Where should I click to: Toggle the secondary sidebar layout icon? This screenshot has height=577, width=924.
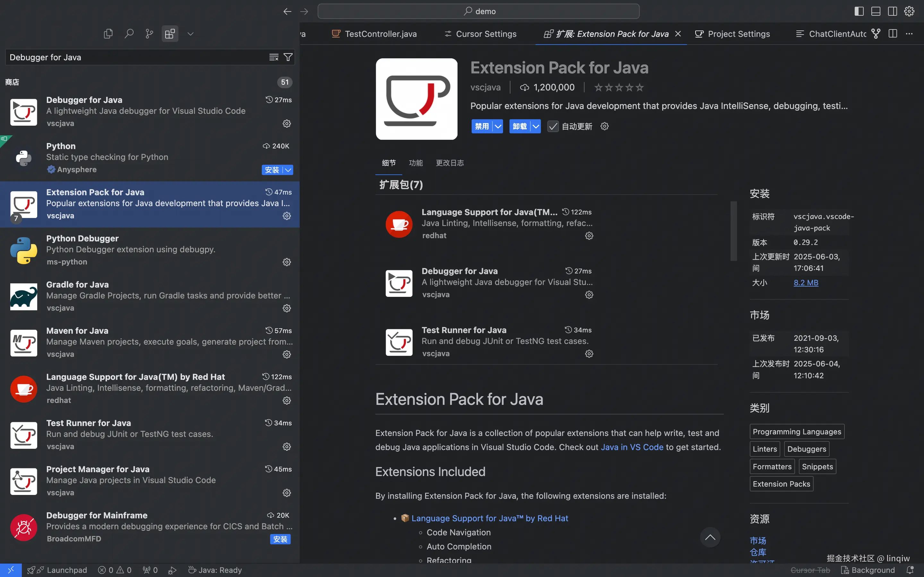(892, 11)
